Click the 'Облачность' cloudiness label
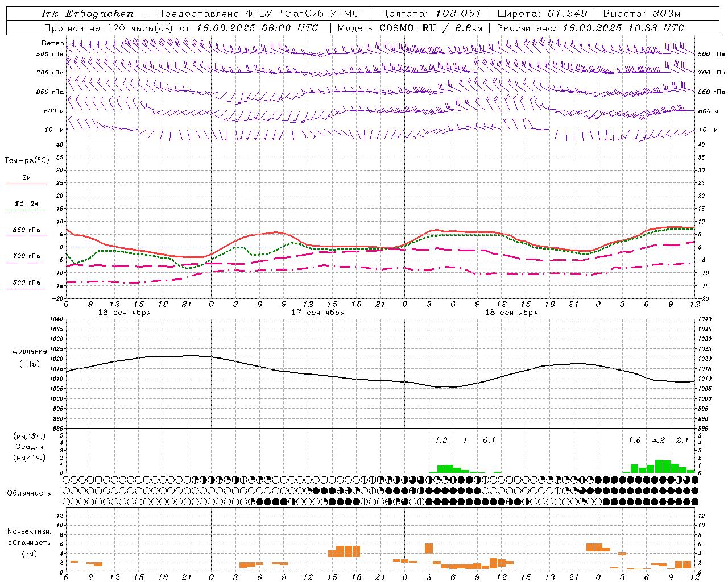Viewport: 728px width, 582px height. coord(29,493)
